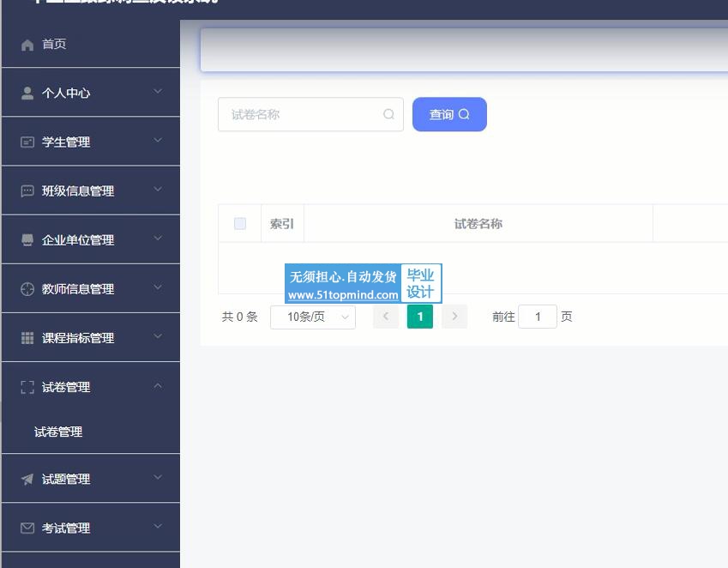The height and width of the screenshot is (568, 728).
Task: Toggle the select-all checkbox in table header
Action: (240, 223)
